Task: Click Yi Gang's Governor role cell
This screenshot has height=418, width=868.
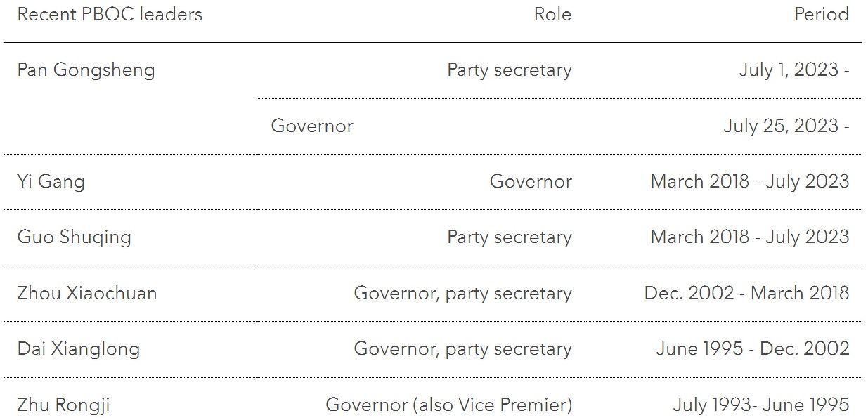Action: coord(531,181)
